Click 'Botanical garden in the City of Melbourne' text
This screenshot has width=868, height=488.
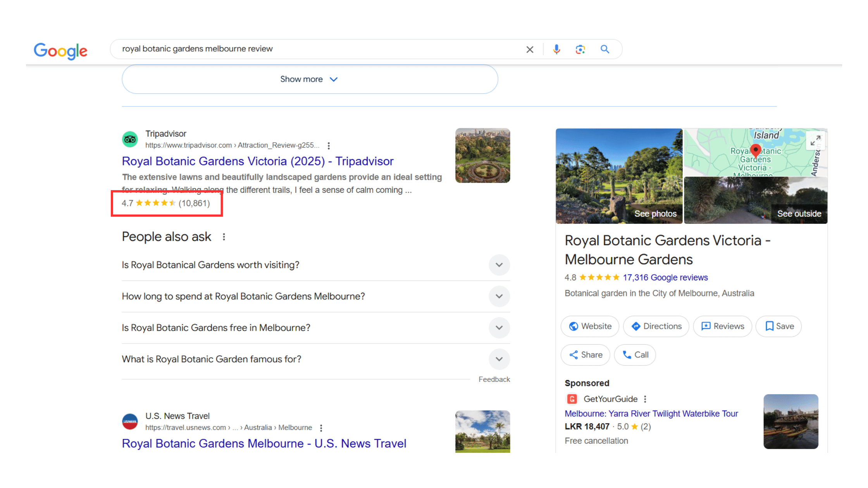click(659, 294)
